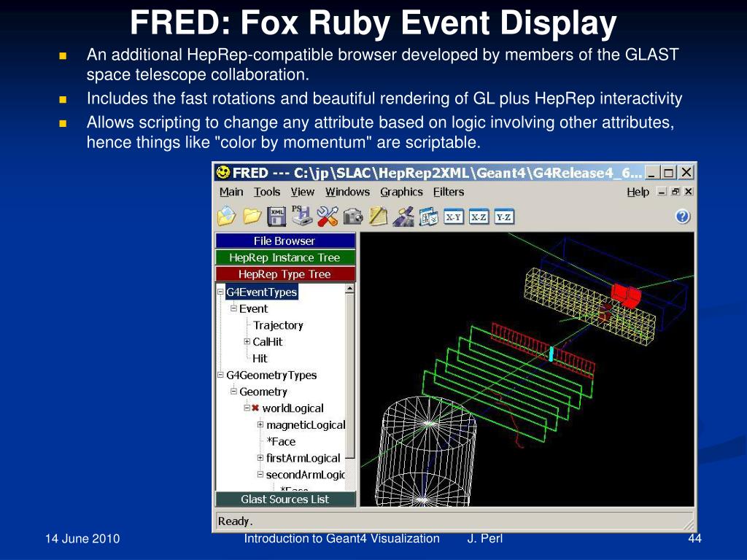Select the Trajectory tree item

point(278,325)
